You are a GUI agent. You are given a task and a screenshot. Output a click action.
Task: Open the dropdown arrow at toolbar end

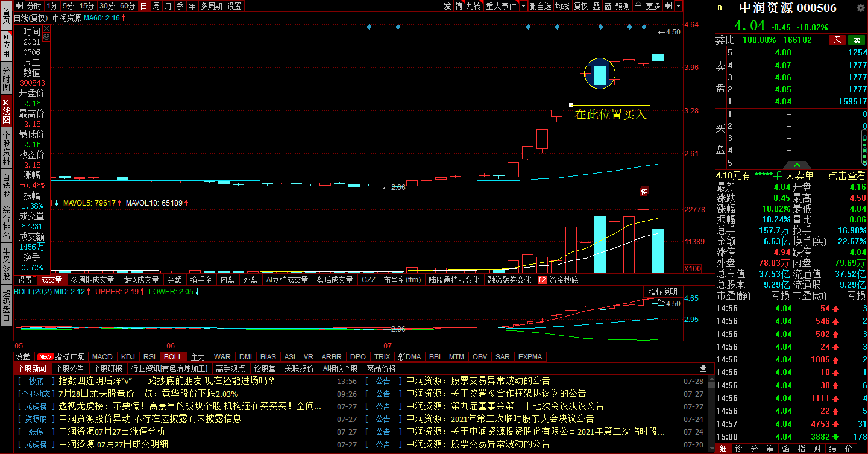tap(679, 6)
